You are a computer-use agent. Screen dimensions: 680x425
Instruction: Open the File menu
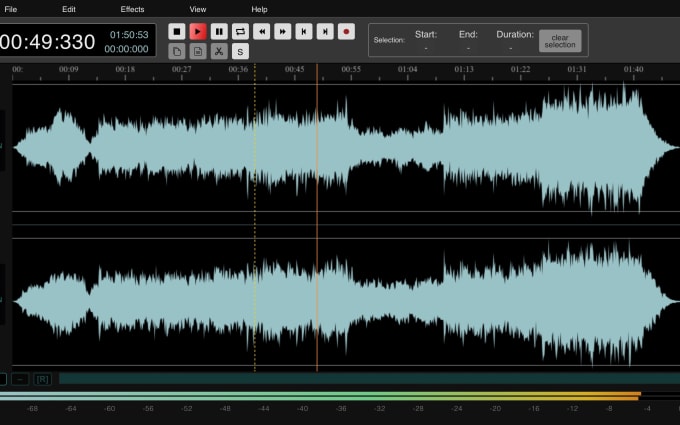tap(10, 9)
